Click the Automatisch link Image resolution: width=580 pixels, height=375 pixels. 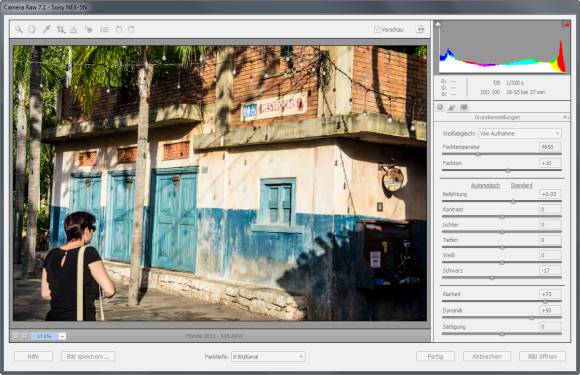point(485,186)
